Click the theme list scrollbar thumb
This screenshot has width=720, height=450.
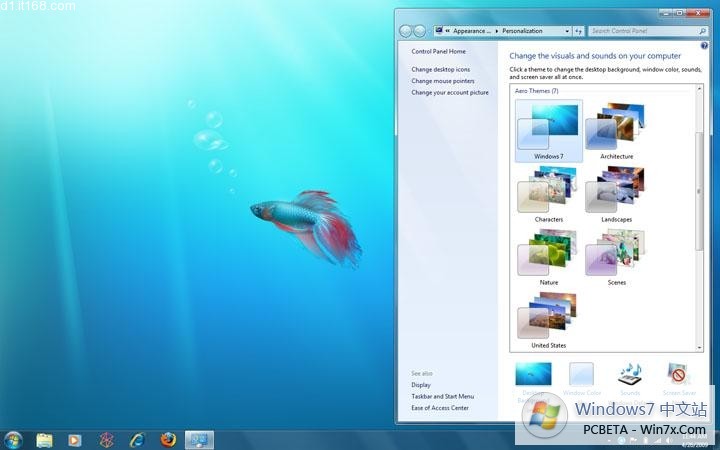click(699, 191)
